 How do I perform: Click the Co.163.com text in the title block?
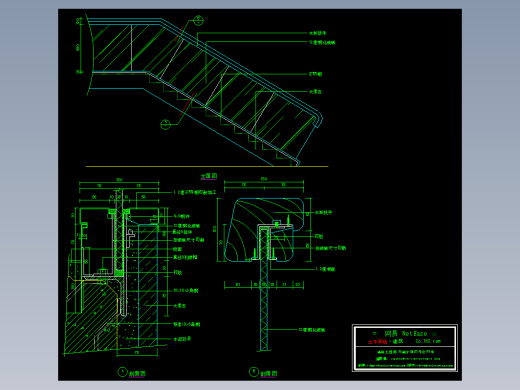coord(428,341)
